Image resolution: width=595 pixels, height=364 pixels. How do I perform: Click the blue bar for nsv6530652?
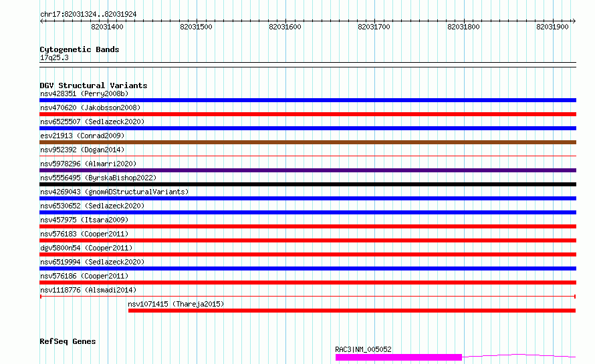tap(308, 212)
